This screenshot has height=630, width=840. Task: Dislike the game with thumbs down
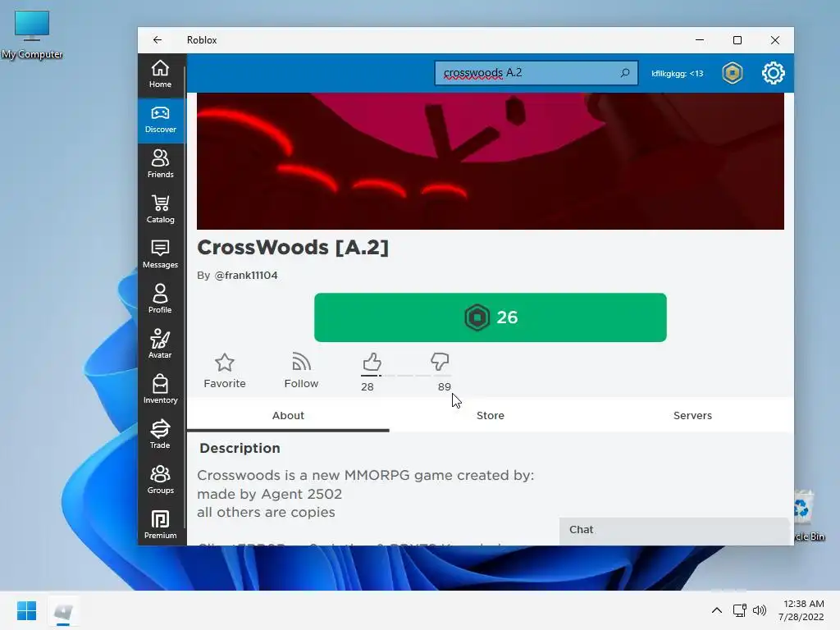440,362
